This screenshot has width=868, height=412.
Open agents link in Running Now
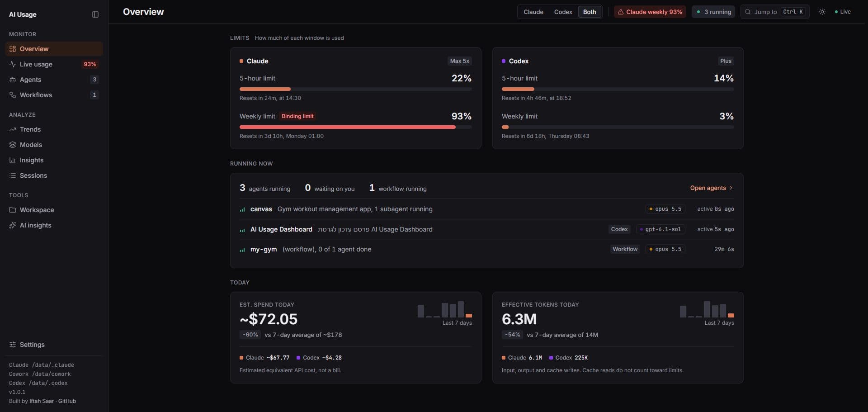pos(711,188)
